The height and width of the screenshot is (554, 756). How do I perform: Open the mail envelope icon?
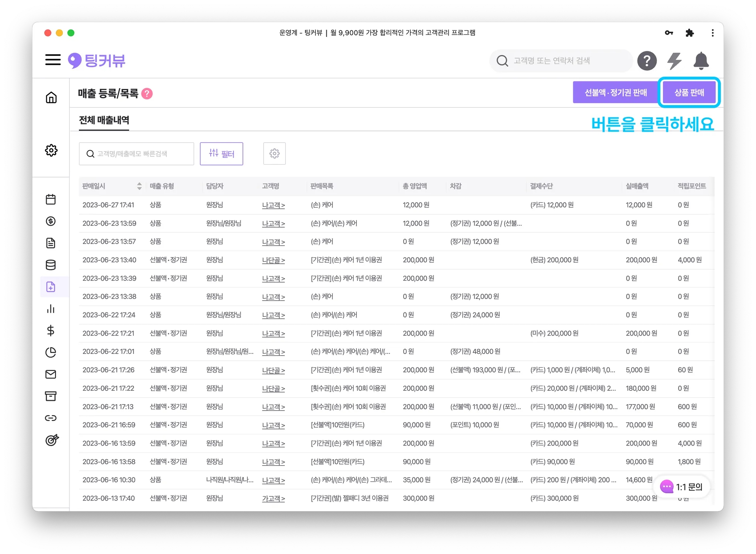tap(51, 374)
